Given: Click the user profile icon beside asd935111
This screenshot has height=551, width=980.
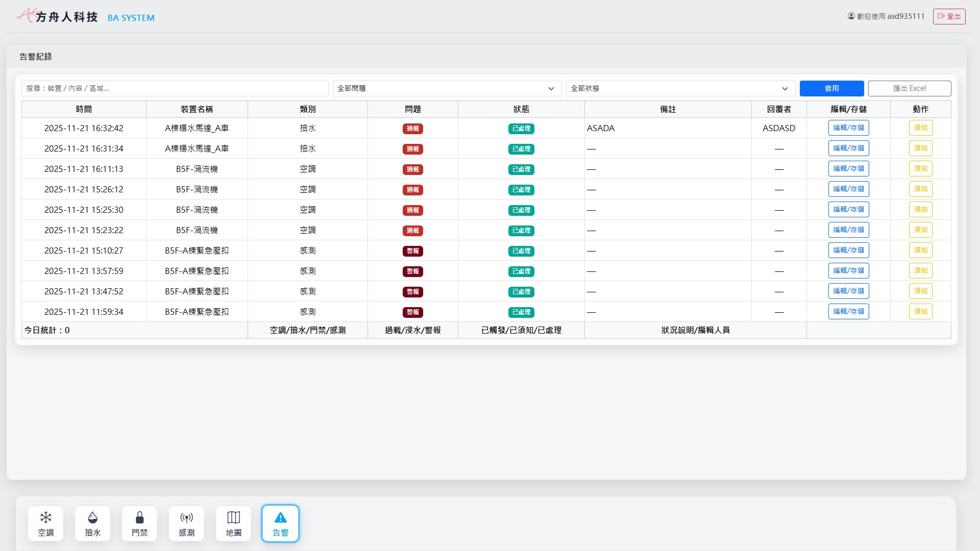Looking at the screenshot, I should pyautogui.click(x=851, y=16).
